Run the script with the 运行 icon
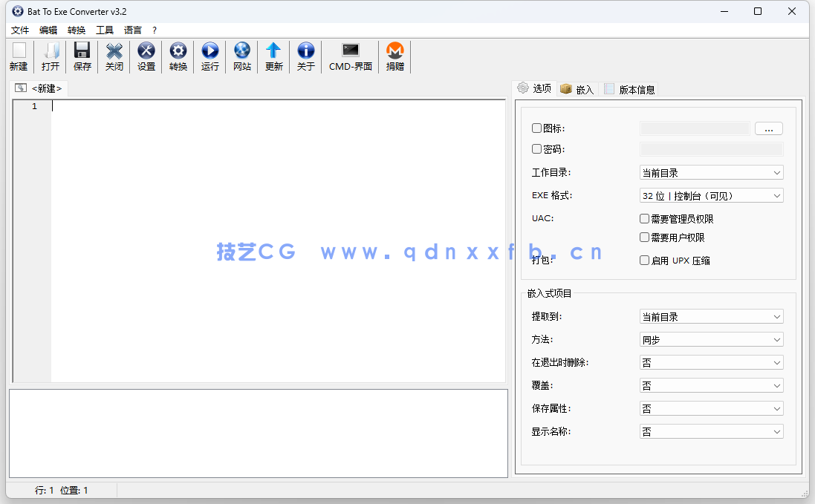Image resolution: width=815 pixels, height=504 pixels. pos(210,56)
